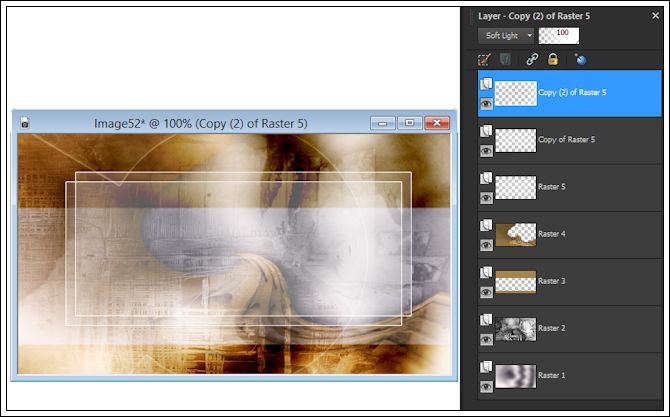This screenshot has height=417, width=670.
Task: Select the Copy (2) of Raster 5 thumbnail
Action: pyautogui.click(x=516, y=93)
